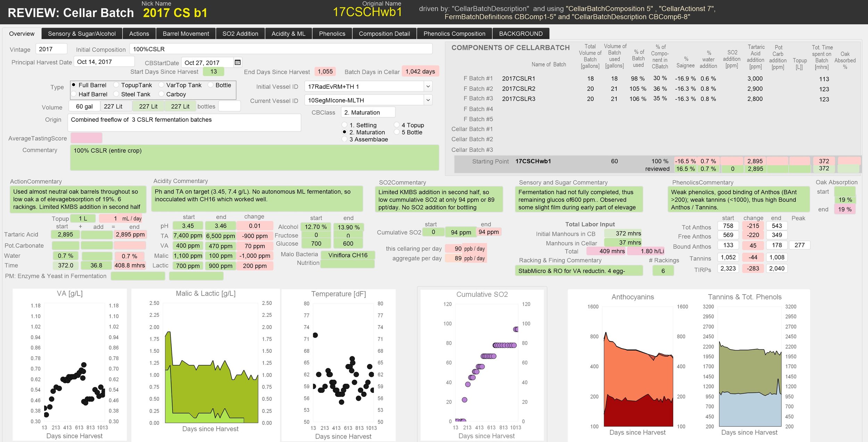868x442 pixels.
Task: Click the ActionCommentary text box
Action: coord(78,199)
